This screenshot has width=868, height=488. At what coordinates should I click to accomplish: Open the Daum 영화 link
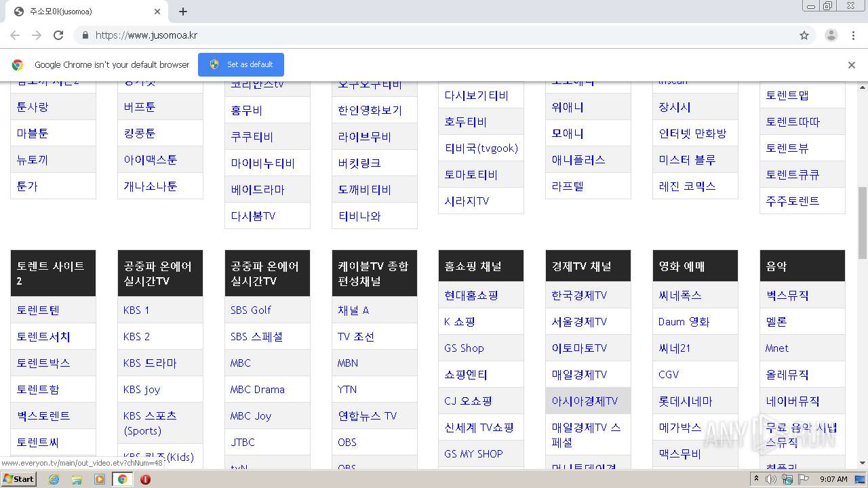coord(684,321)
